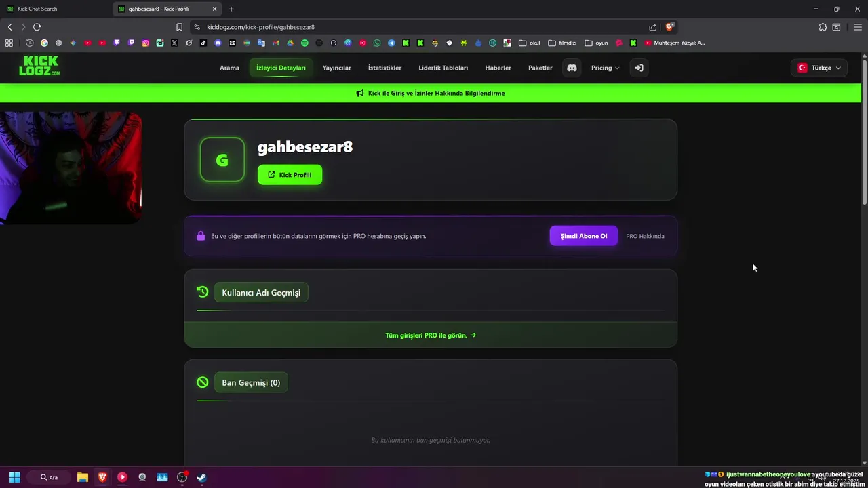The image size is (868, 488).
Task: Open the Discord icon in the site navbar
Action: (572, 68)
